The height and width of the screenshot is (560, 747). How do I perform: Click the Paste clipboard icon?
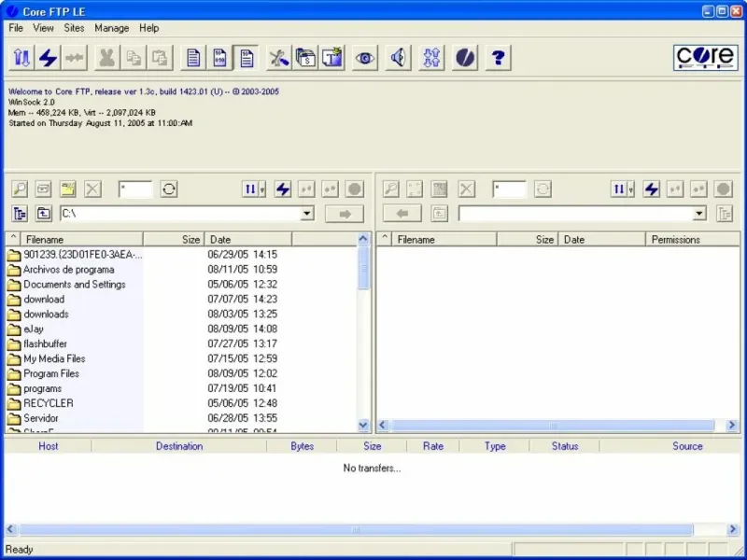click(x=159, y=58)
